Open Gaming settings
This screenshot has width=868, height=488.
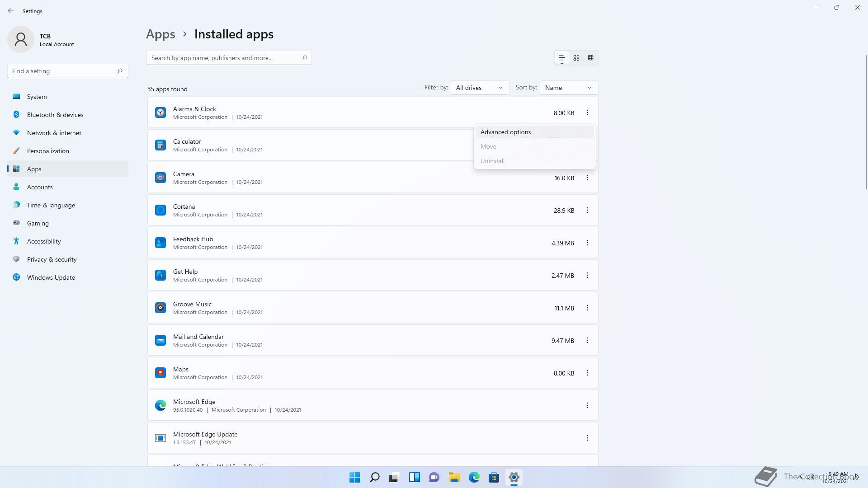coord(68,223)
